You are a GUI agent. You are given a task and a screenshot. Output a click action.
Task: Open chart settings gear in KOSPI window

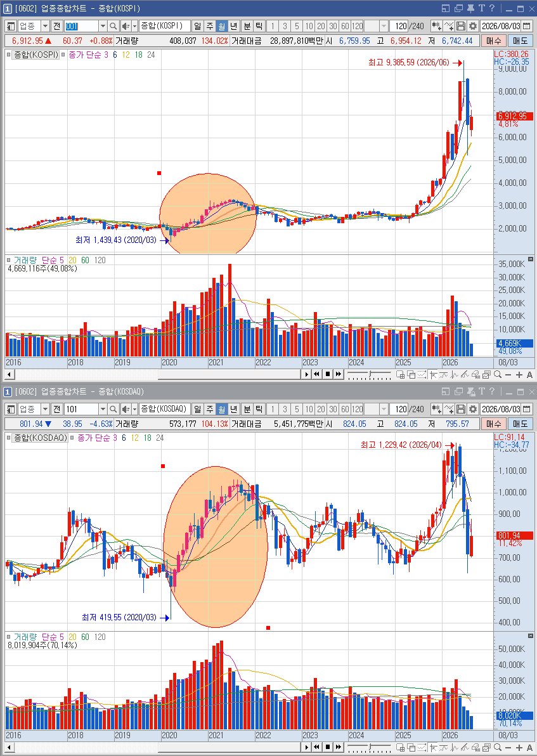pyautogui.click(x=473, y=26)
